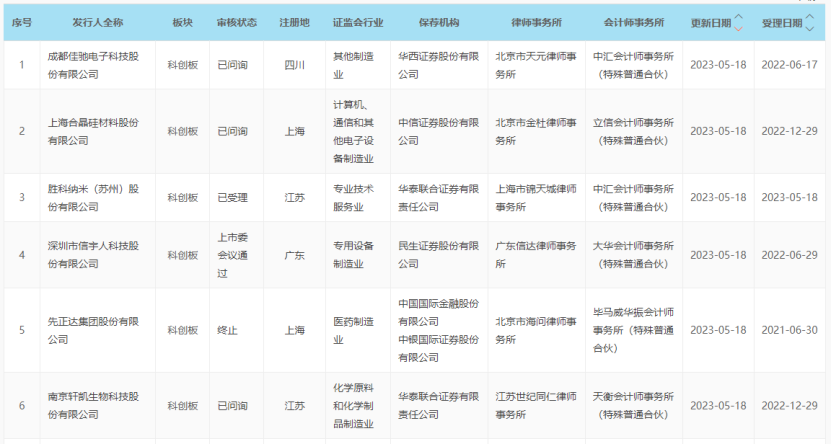Select 中国国际金融股份有限公司 sponsor text

click(x=439, y=313)
